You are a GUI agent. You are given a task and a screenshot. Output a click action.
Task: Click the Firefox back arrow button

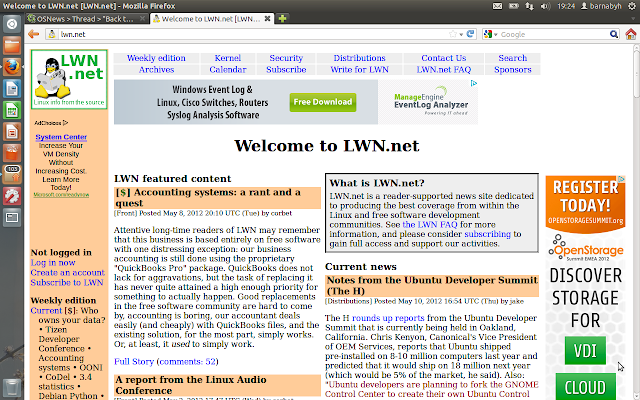[x=34, y=34]
